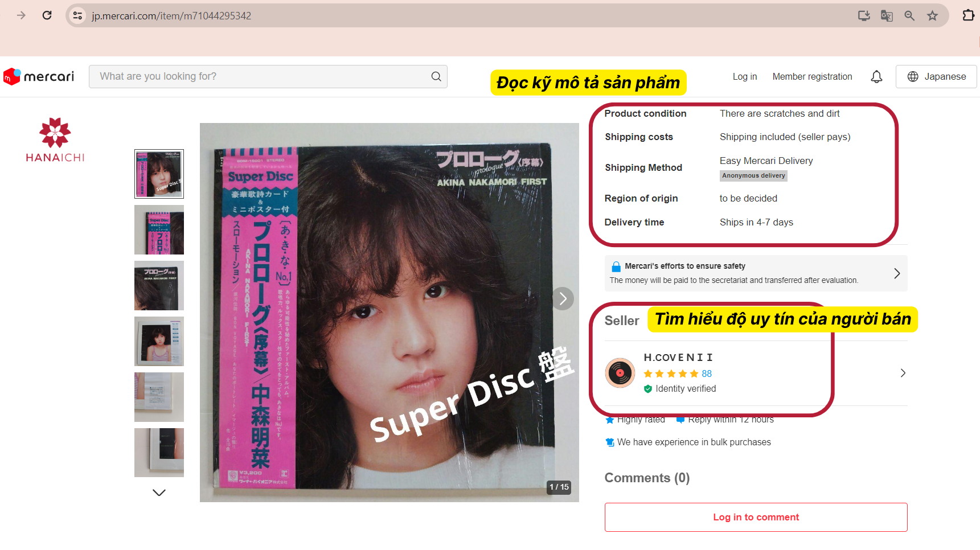Click Member registration link
Screen dimensions: 980x550
812,76
